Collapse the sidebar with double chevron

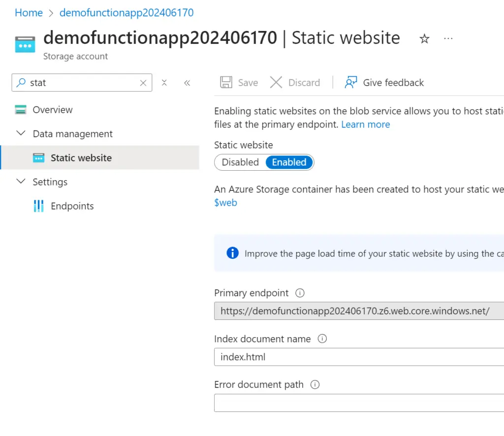(x=187, y=83)
